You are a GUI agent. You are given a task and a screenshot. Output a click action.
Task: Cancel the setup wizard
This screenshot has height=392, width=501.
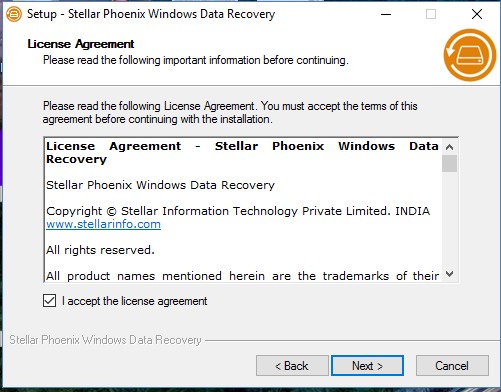(x=452, y=366)
